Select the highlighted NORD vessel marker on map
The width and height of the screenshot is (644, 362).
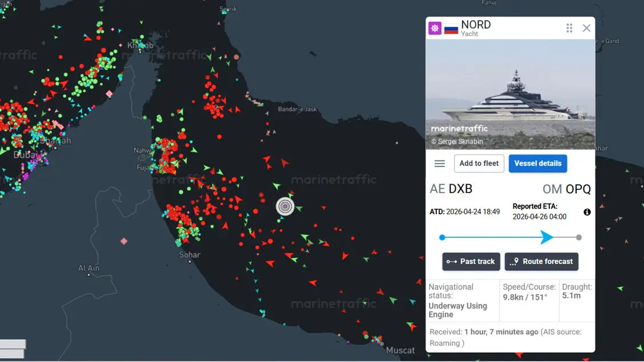[285, 206]
